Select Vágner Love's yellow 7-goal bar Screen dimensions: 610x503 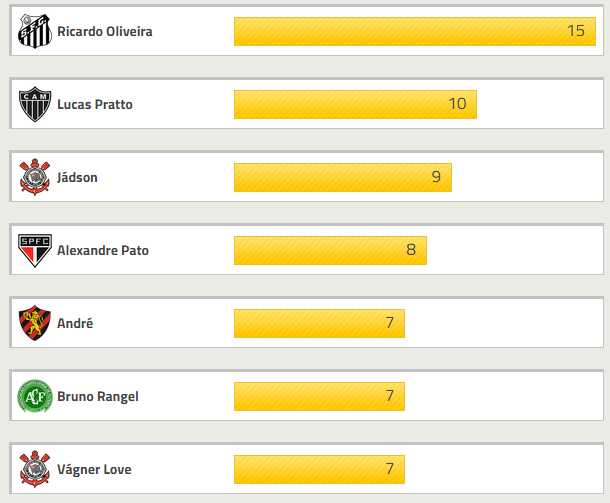(x=319, y=469)
